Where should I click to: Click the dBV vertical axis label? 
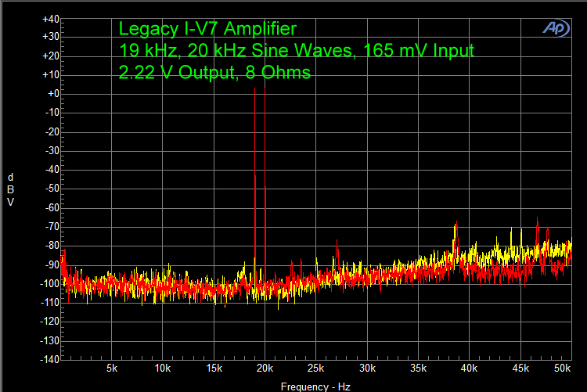(x=10, y=189)
